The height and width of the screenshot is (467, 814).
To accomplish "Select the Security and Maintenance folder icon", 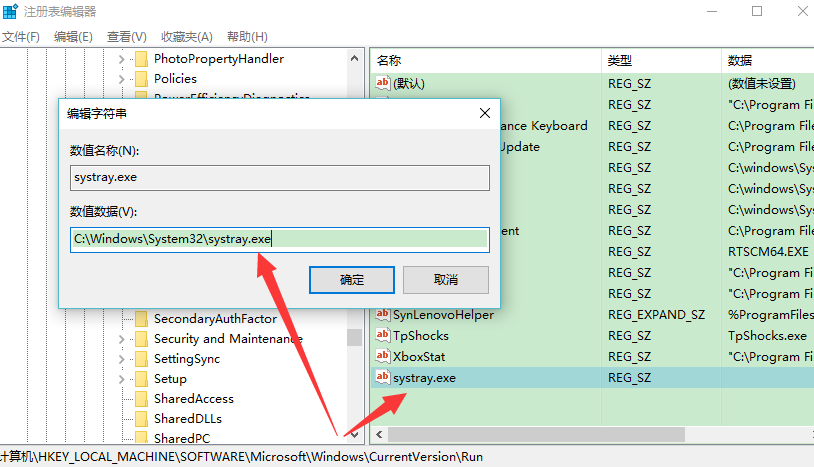I will point(141,339).
